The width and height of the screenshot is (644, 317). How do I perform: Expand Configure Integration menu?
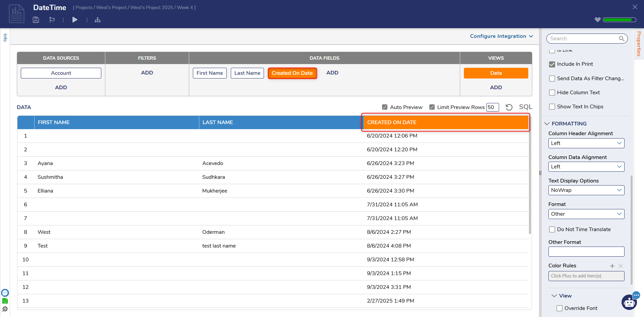coord(501,36)
